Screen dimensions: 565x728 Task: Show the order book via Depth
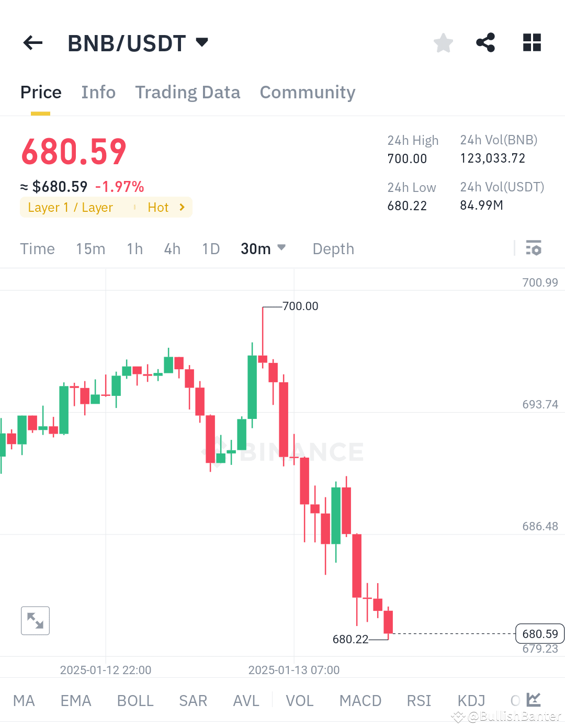(x=333, y=248)
